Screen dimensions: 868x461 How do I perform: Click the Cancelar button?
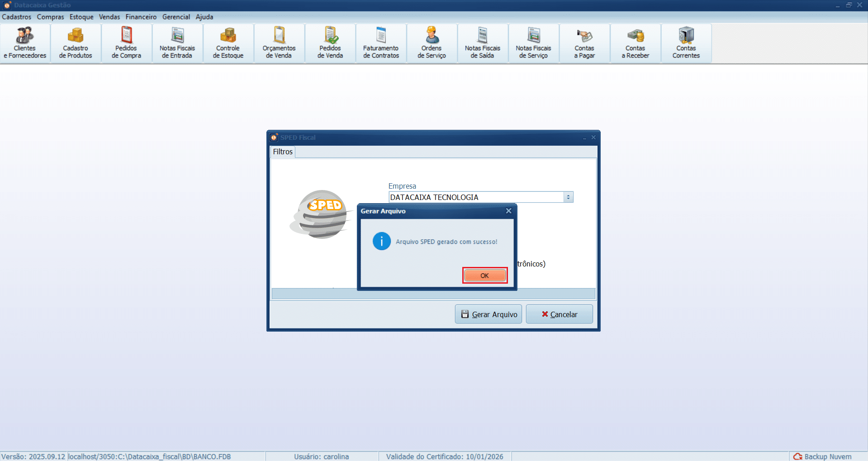(x=559, y=314)
